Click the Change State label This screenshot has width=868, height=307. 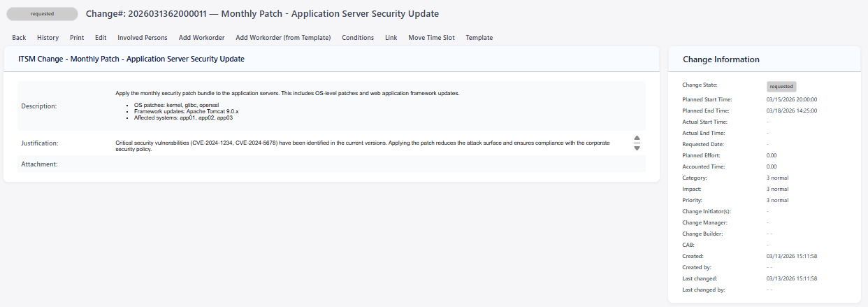700,85
